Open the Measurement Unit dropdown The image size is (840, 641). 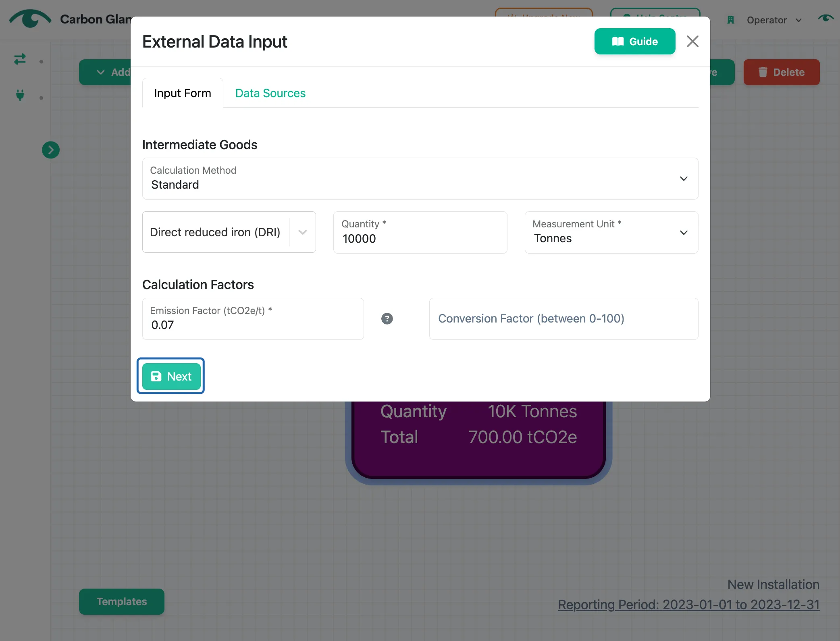(x=611, y=232)
